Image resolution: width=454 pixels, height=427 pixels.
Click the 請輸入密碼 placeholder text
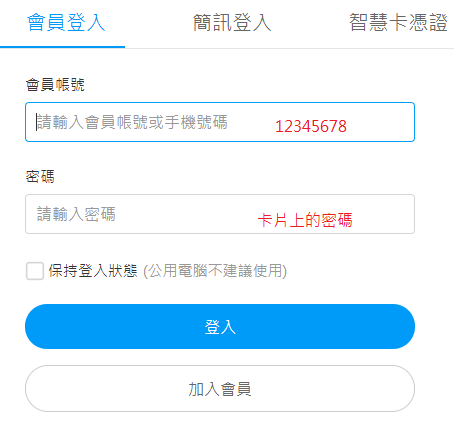[x=76, y=214]
